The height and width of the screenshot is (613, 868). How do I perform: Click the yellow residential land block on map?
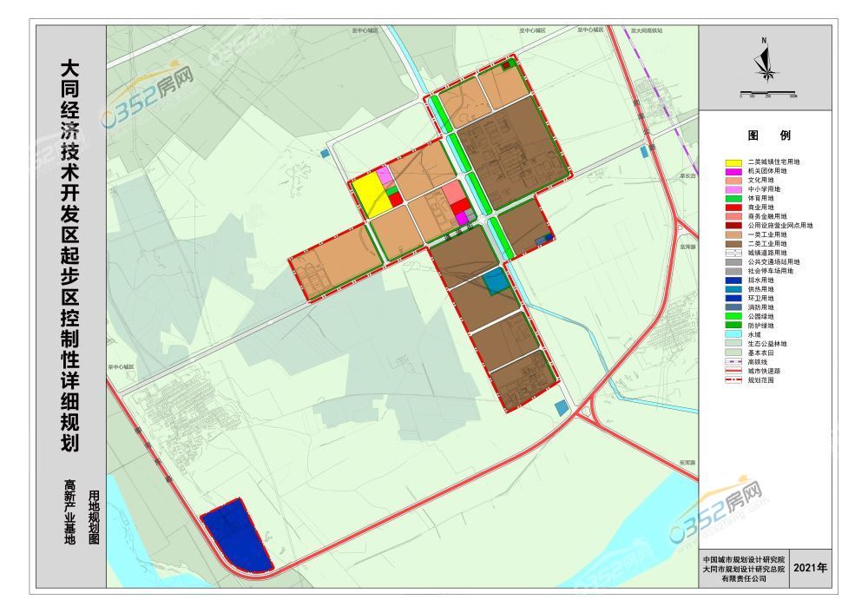tap(369, 195)
